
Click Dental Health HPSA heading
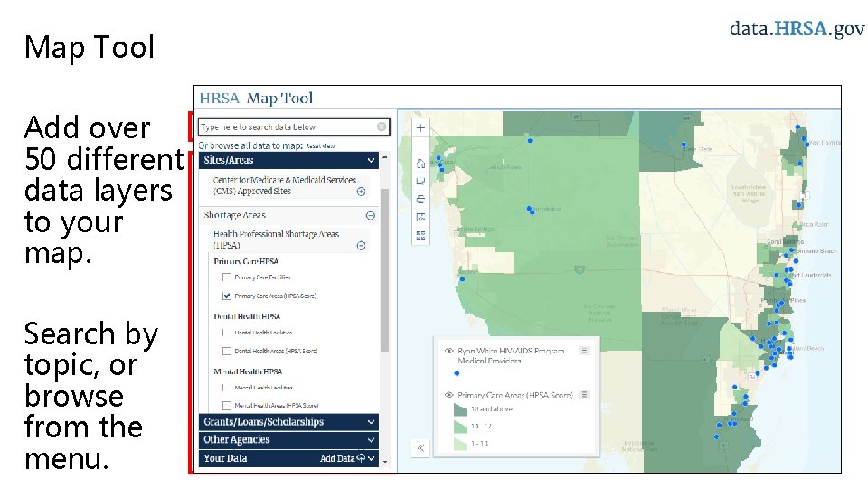pyautogui.click(x=247, y=316)
